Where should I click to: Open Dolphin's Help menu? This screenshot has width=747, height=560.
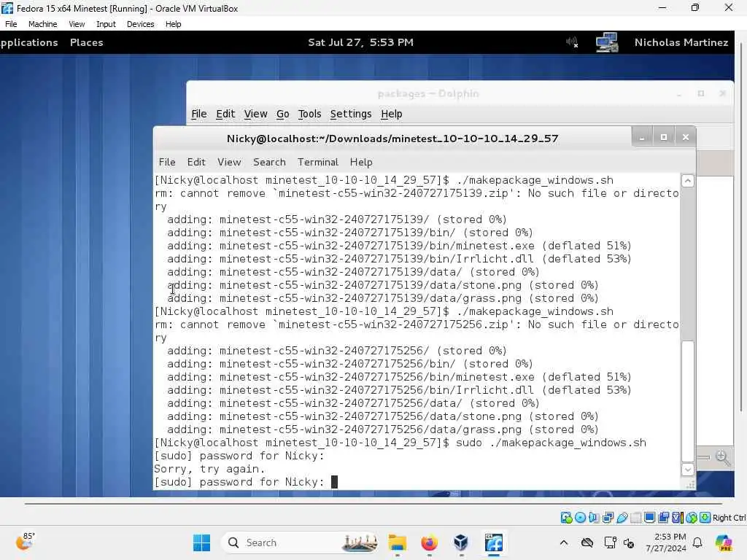(392, 114)
